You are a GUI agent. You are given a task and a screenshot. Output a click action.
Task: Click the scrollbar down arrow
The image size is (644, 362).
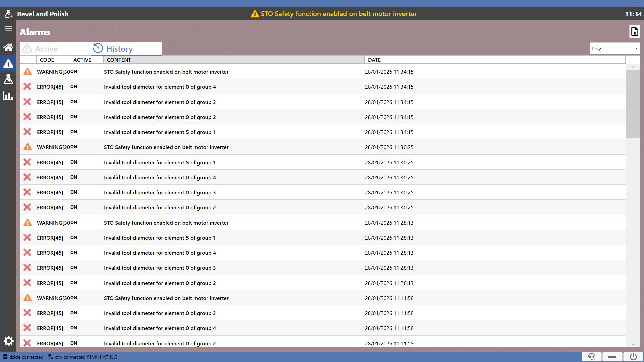tap(633, 344)
